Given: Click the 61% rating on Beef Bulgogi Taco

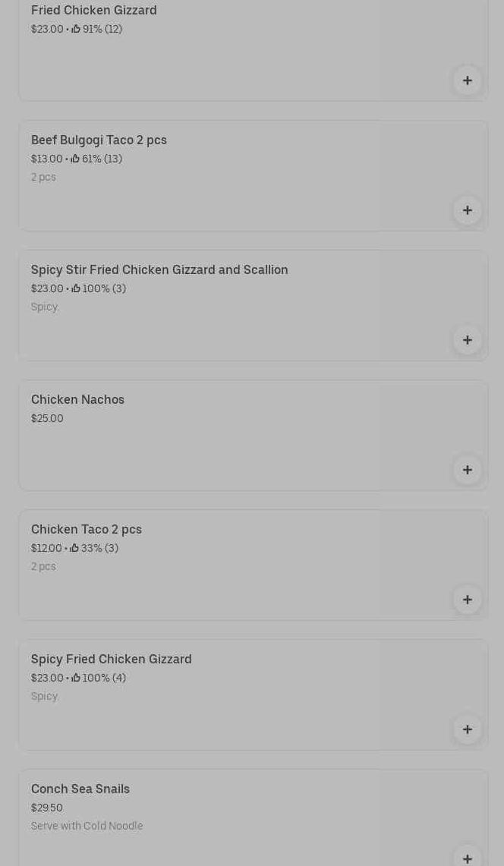Looking at the screenshot, I should [96, 159].
